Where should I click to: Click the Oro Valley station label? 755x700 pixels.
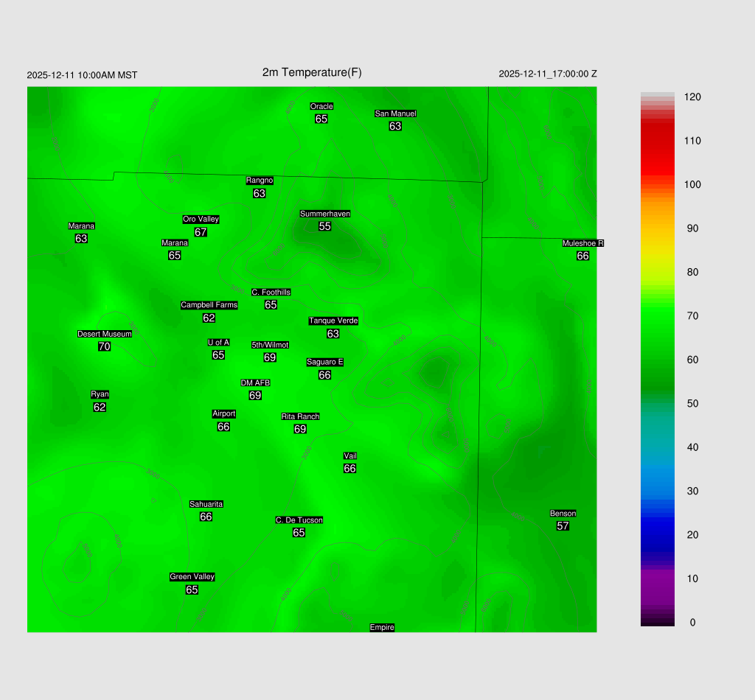pos(201,219)
